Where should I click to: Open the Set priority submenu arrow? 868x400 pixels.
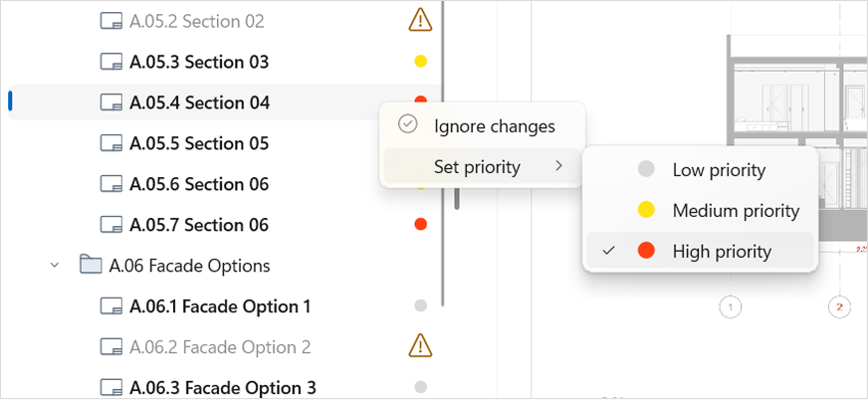(559, 166)
